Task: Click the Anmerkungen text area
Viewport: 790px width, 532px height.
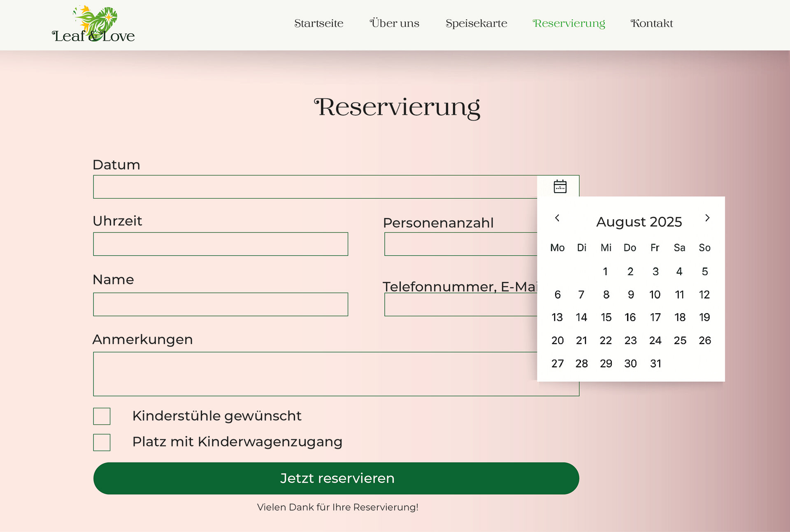Action: (x=315, y=374)
